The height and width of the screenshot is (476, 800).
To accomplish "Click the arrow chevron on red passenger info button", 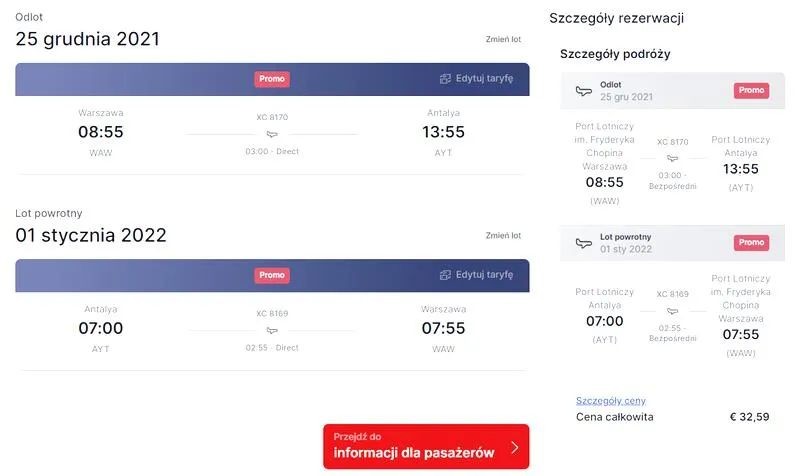I will 515,447.
